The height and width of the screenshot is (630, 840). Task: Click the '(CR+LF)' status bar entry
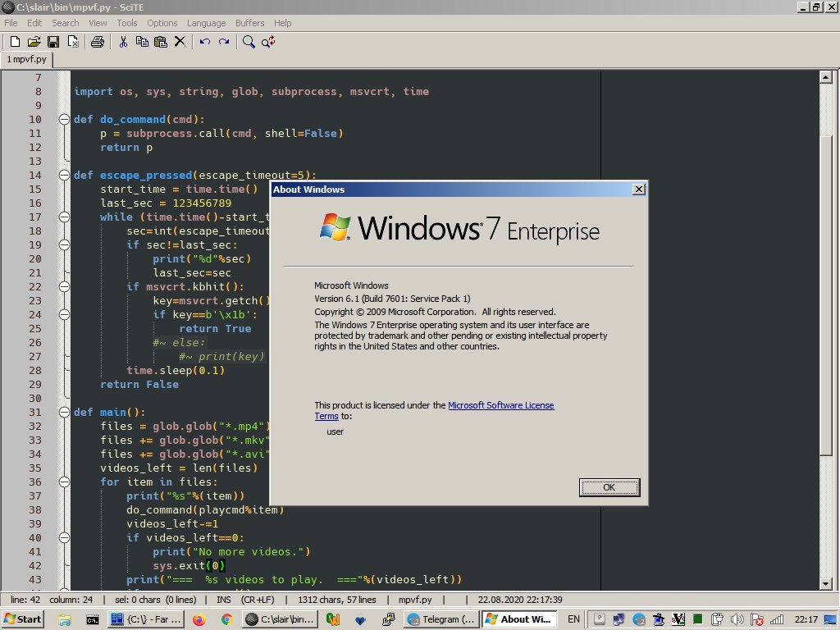point(258,600)
